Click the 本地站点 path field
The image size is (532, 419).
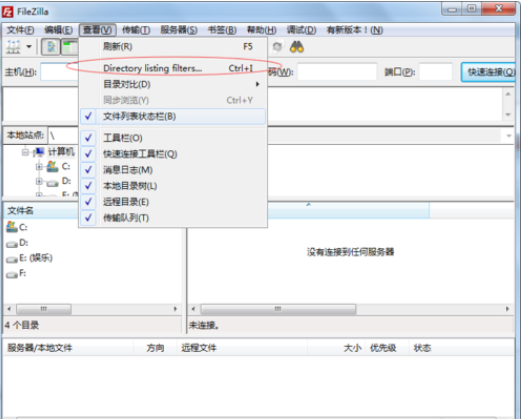pyautogui.click(x=64, y=136)
